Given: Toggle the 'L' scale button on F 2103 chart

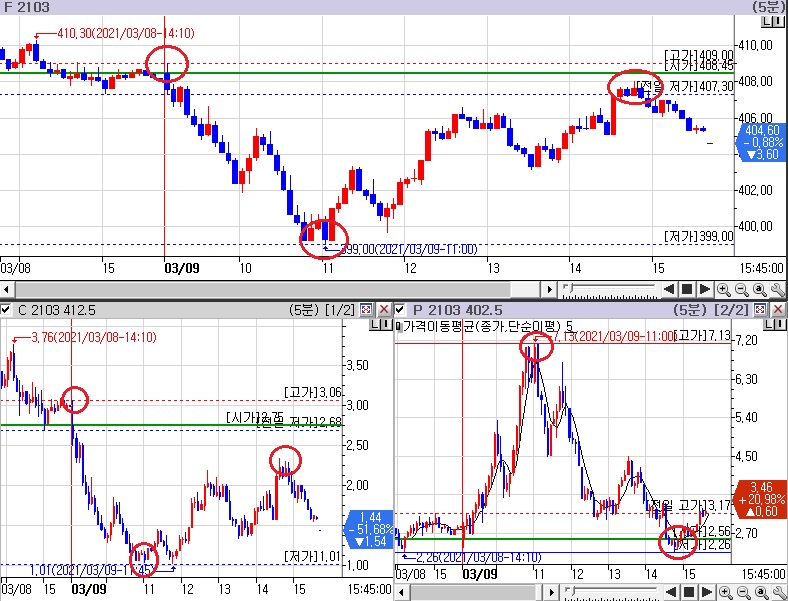Looking at the screenshot, I should pos(766,22).
